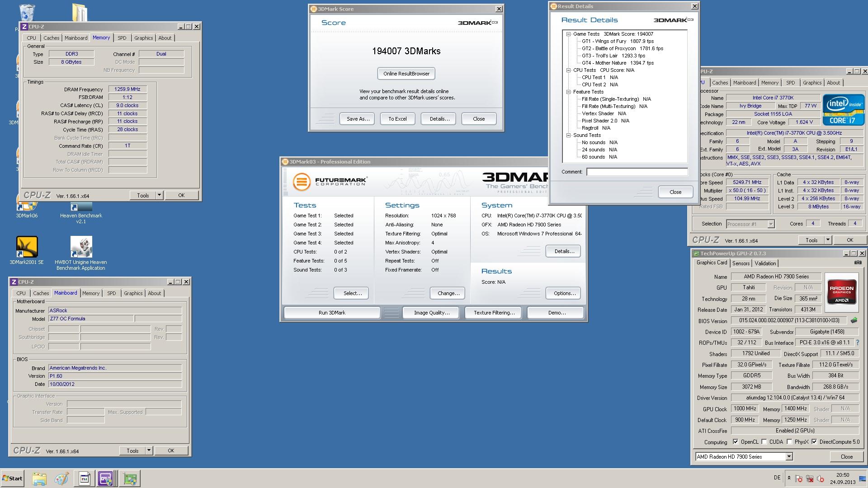
Task: Open Graphics tab in Mainboard CPU-Z window
Action: (x=133, y=293)
